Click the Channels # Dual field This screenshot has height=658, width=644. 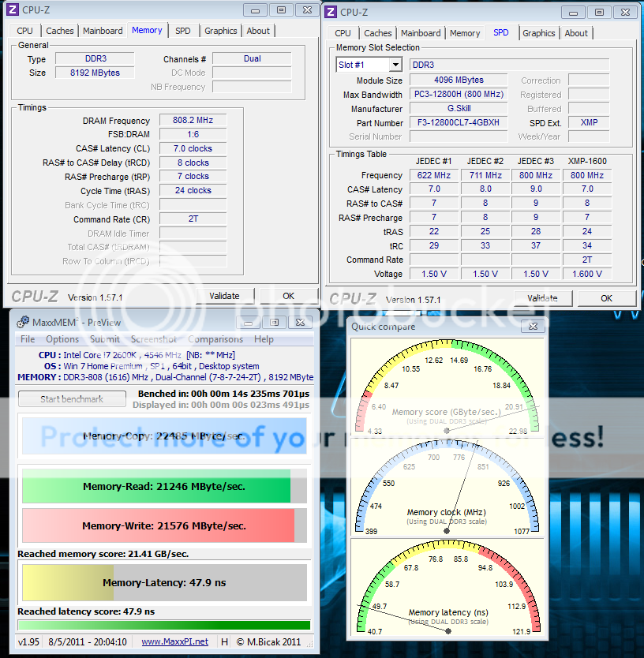pyautogui.click(x=252, y=58)
